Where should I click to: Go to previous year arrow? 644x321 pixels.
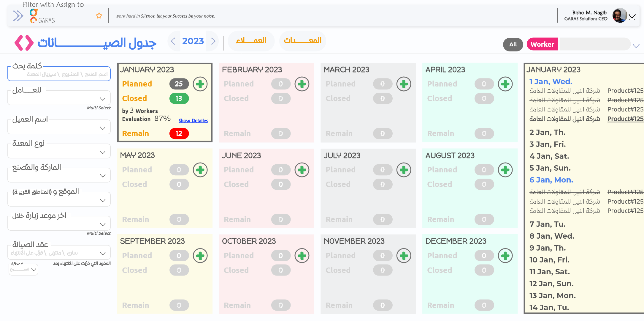pyautogui.click(x=173, y=41)
